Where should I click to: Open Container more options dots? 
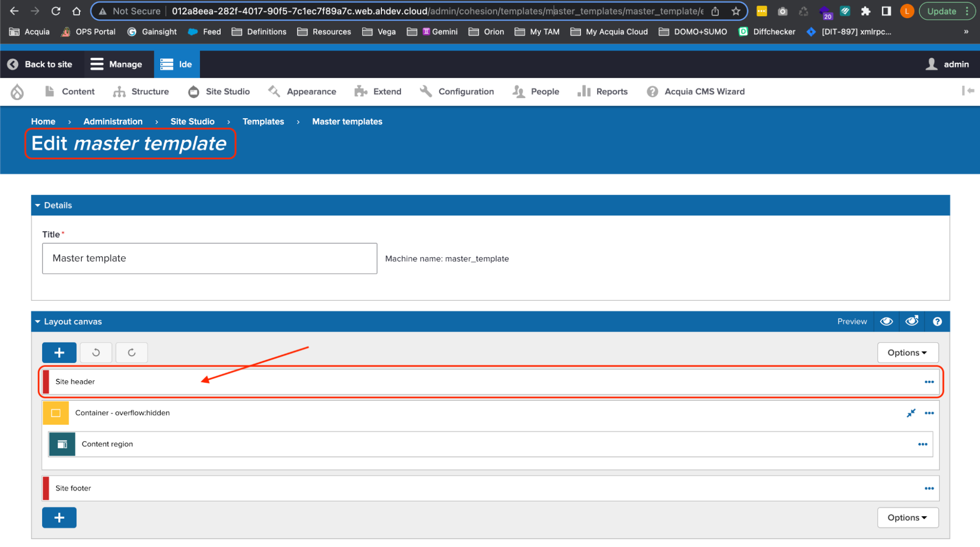click(929, 413)
